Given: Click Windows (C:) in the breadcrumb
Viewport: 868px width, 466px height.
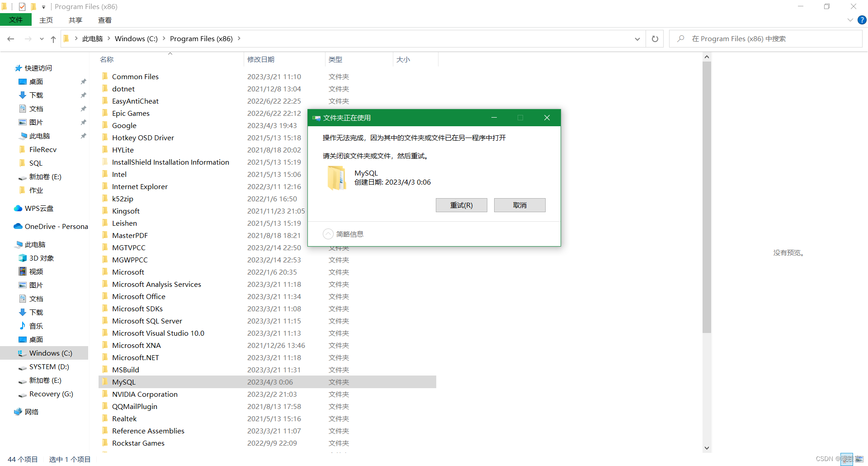Looking at the screenshot, I should coord(136,39).
